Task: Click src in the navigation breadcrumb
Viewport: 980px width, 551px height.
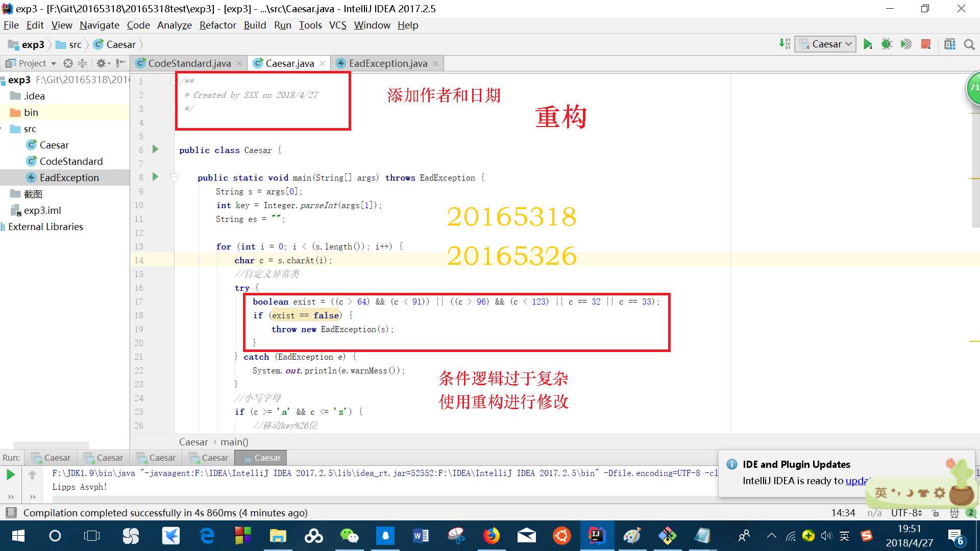Action: tap(69, 45)
